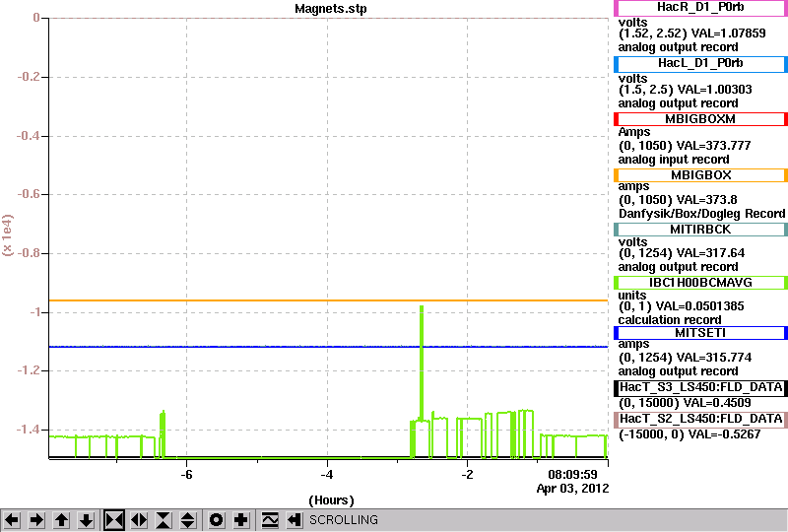Click the -6 hours tick label
This screenshot has width=788, height=532.
click(x=186, y=475)
